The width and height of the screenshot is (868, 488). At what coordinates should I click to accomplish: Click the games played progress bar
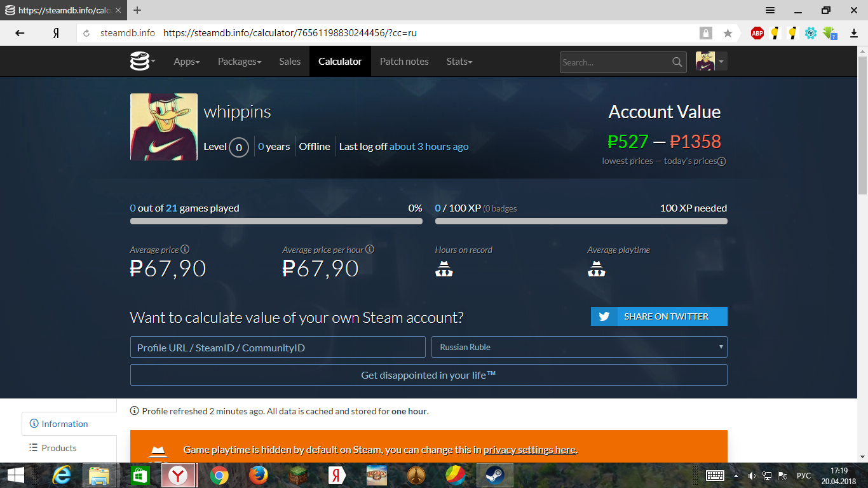(x=276, y=221)
